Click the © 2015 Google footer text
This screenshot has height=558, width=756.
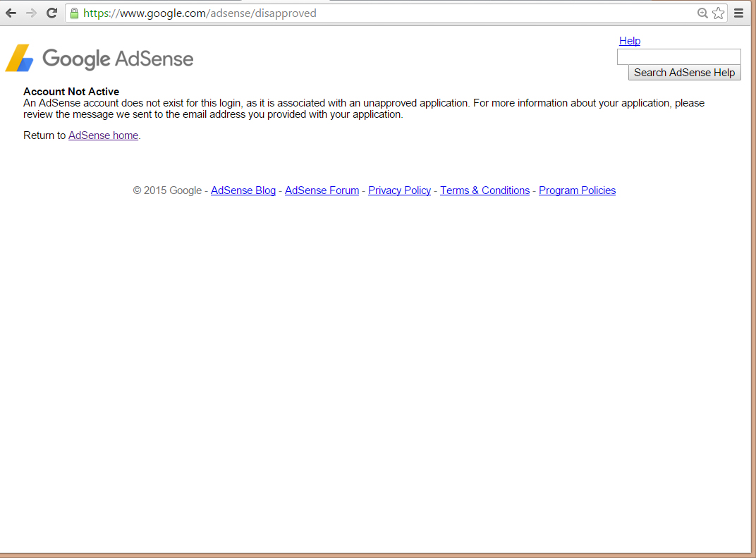tap(167, 190)
